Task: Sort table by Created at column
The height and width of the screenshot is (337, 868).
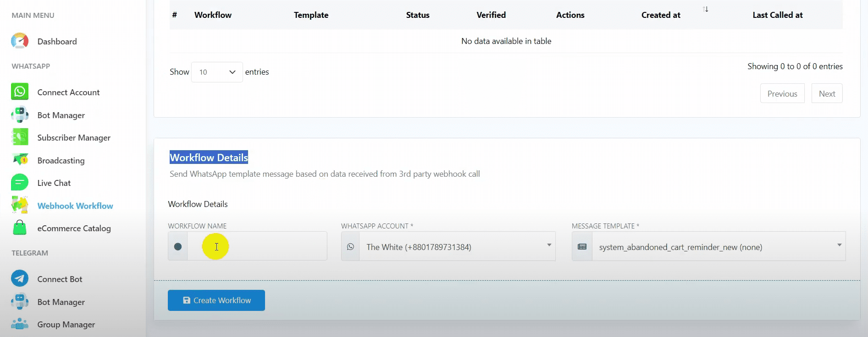Action: [x=661, y=15]
